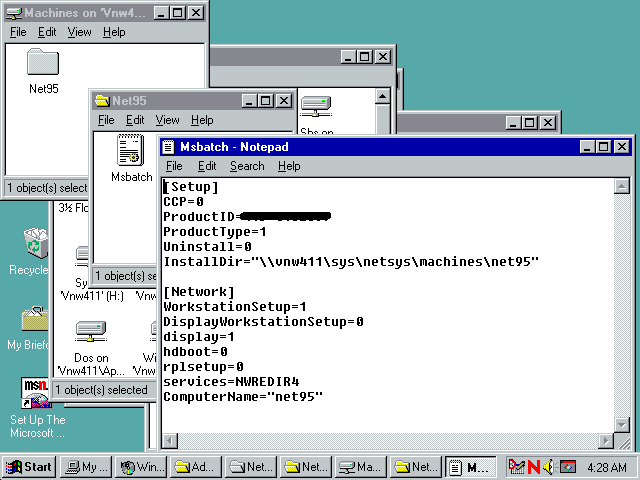Click the taskbar clock showing 4:28 AM
Image resolution: width=640 pixels, height=480 pixels.
coord(607,467)
